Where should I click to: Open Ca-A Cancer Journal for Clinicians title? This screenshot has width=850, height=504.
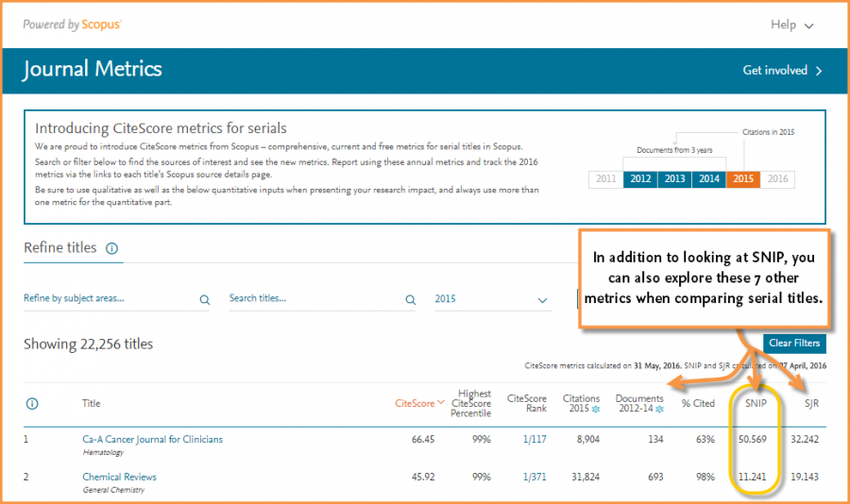coord(152,440)
